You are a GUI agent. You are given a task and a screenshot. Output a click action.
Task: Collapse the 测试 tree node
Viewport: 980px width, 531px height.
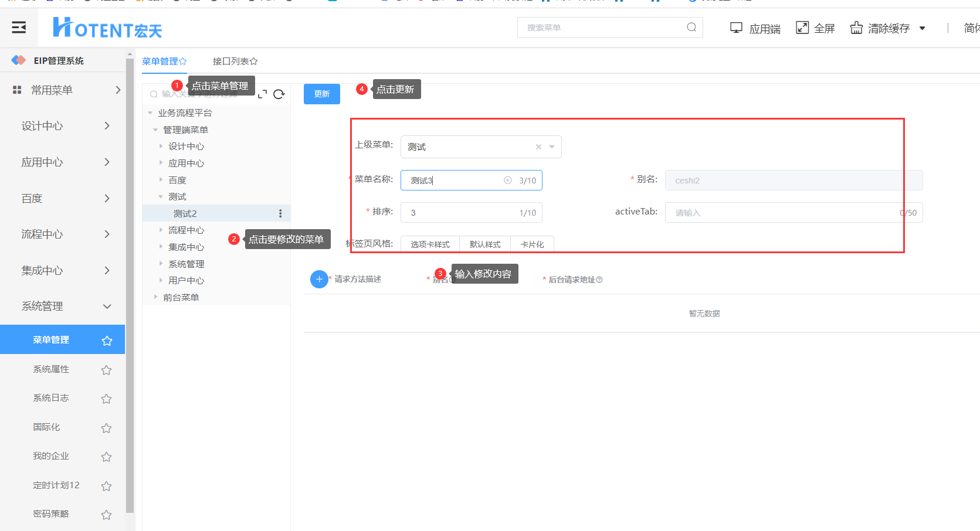[161, 196]
